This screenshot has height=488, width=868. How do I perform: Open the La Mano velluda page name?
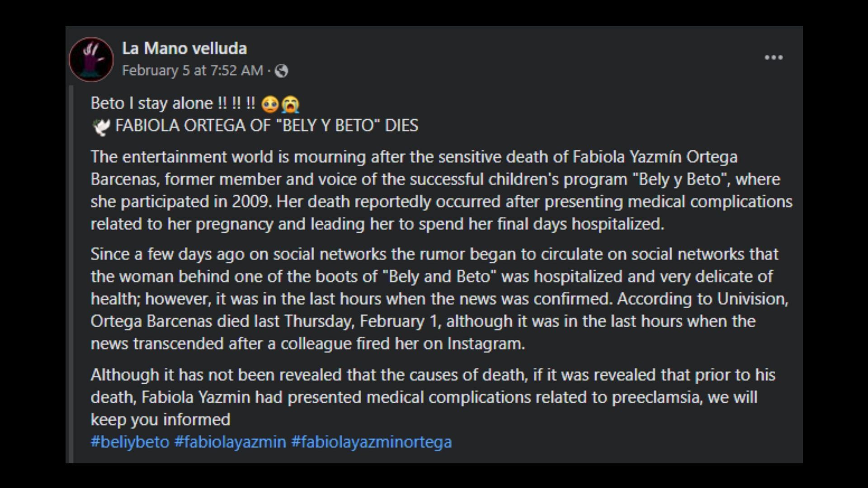coord(184,48)
